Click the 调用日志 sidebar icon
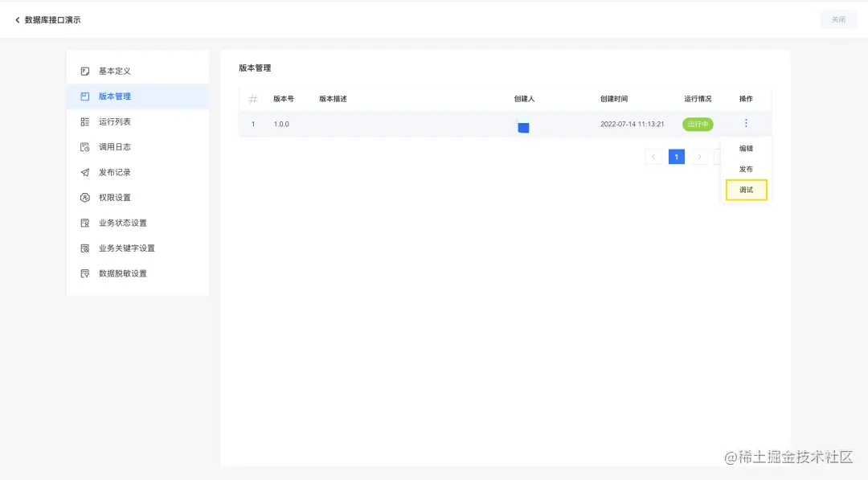 pos(84,146)
